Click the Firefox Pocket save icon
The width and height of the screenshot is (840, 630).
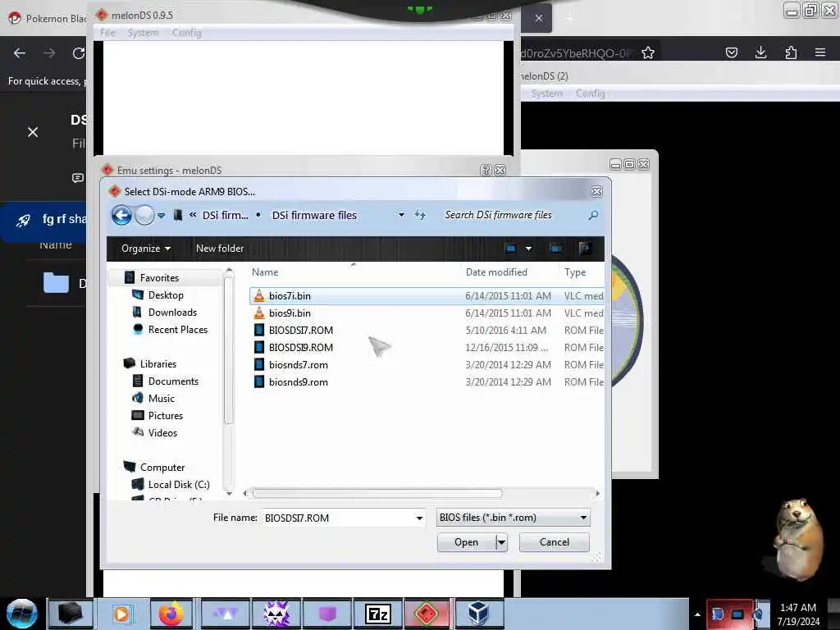731,52
